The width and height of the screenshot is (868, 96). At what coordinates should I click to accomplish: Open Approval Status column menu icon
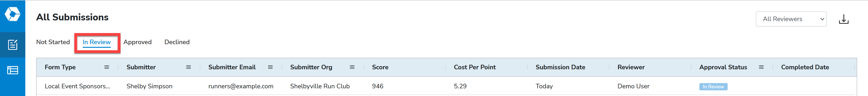coord(761,67)
